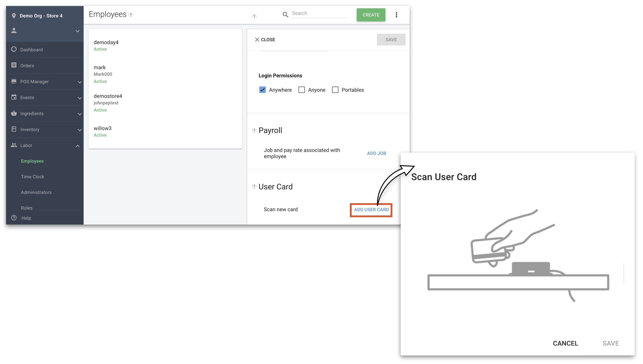This screenshot has height=364, width=643.
Task: Enable the Anywhere login permission checkbox
Action: point(262,90)
